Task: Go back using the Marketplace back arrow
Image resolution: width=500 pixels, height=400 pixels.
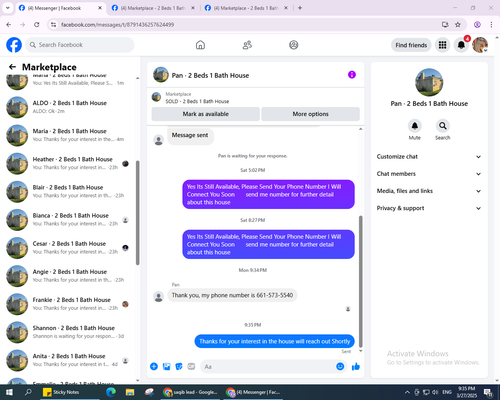Action: 12,67
